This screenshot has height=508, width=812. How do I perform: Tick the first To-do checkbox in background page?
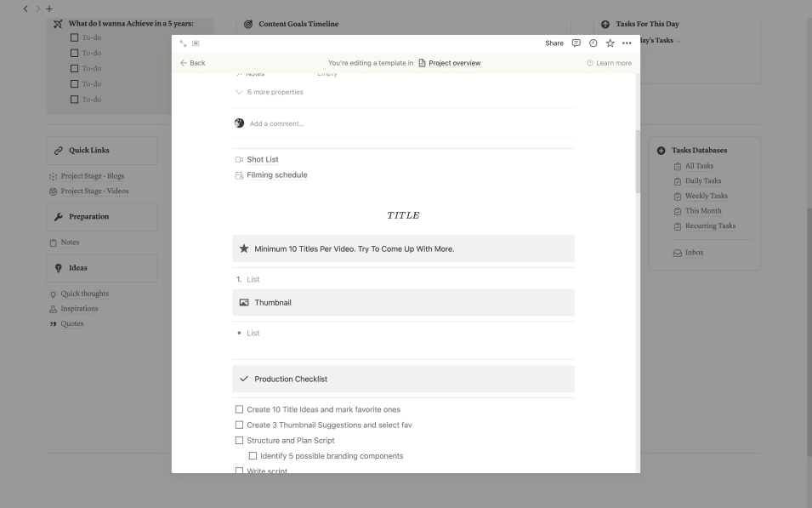coord(74,37)
